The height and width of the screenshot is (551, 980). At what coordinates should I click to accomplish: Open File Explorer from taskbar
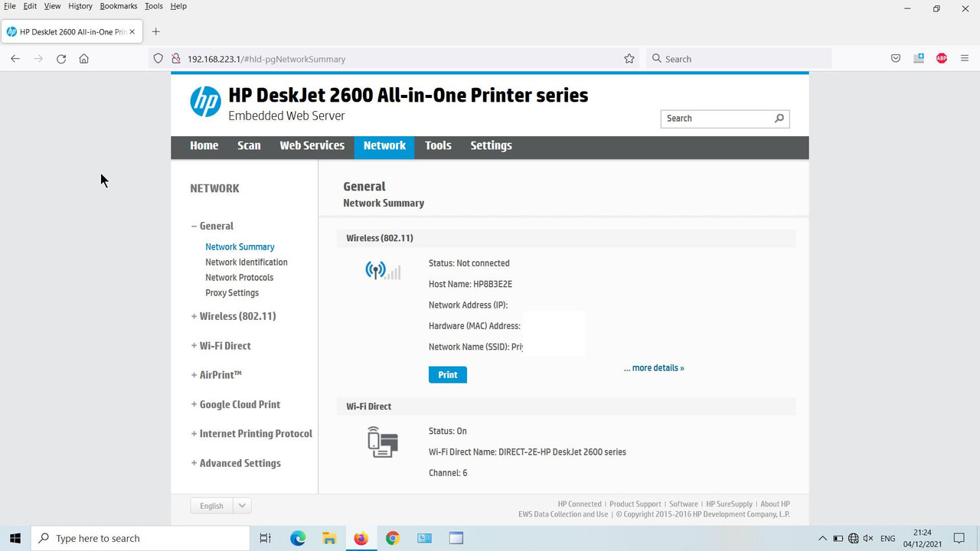[x=329, y=538]
